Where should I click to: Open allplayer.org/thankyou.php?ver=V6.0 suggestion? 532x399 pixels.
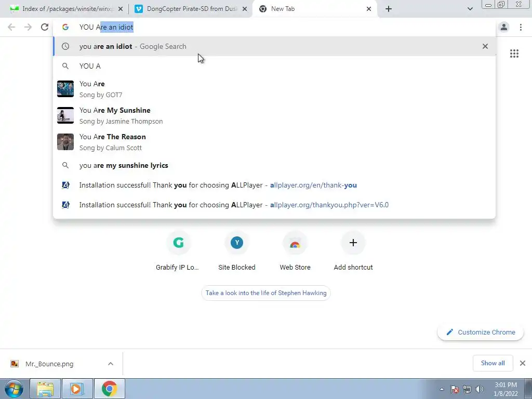pyautogui.click(x=274, y=205)
